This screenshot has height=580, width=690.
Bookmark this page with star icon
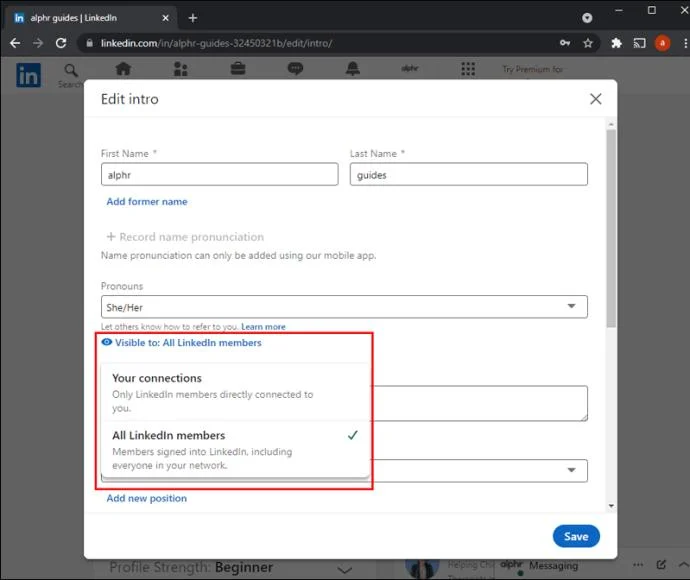[x=588, y=43]
